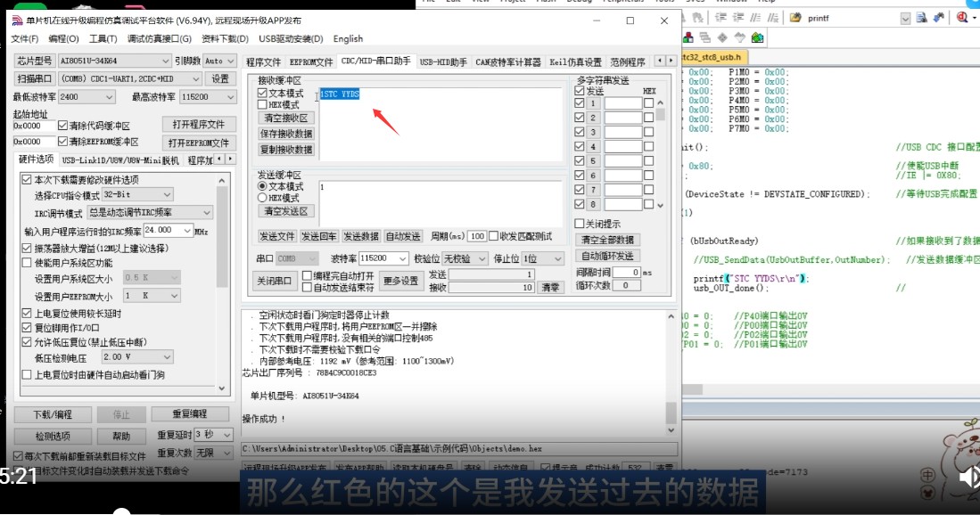This screenshot has height=515, width=980.
Task: Click the blue document lookup icon in toolbar
Action: (919, 17)
